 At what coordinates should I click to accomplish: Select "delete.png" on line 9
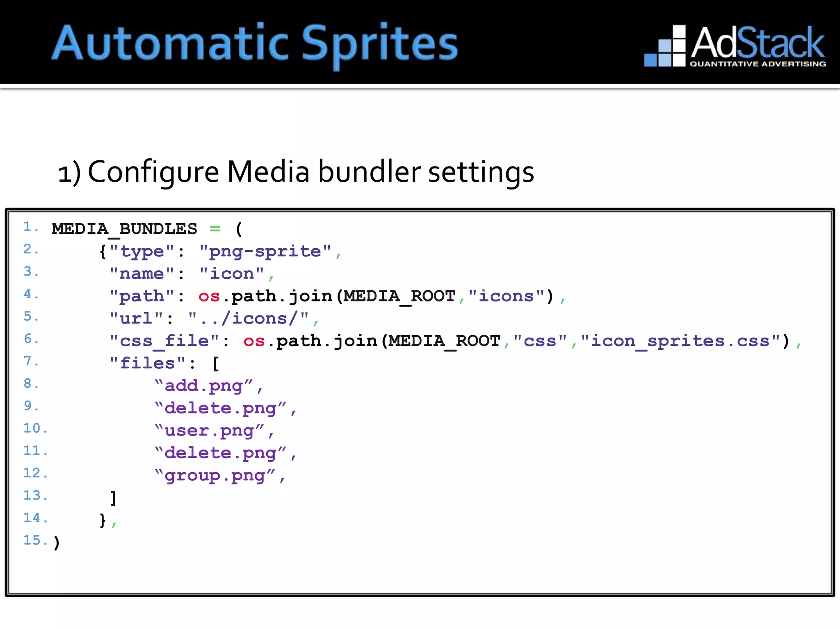pyautogui.click(x=221, y=409)
